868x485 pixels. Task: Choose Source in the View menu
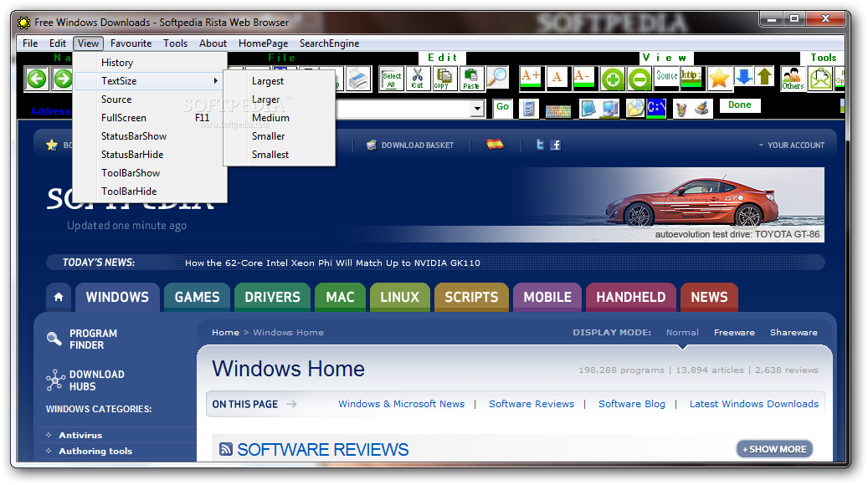(x=150, y=100)
